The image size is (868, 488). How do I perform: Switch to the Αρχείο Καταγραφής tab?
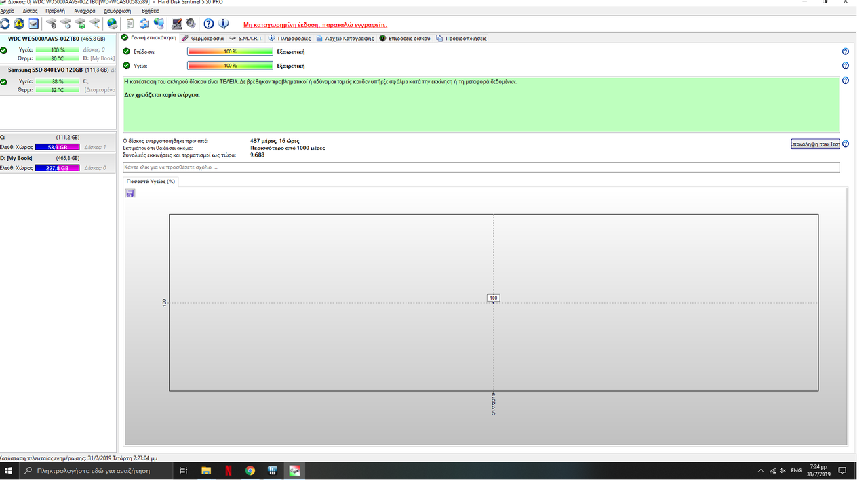(x=344, y=39)
